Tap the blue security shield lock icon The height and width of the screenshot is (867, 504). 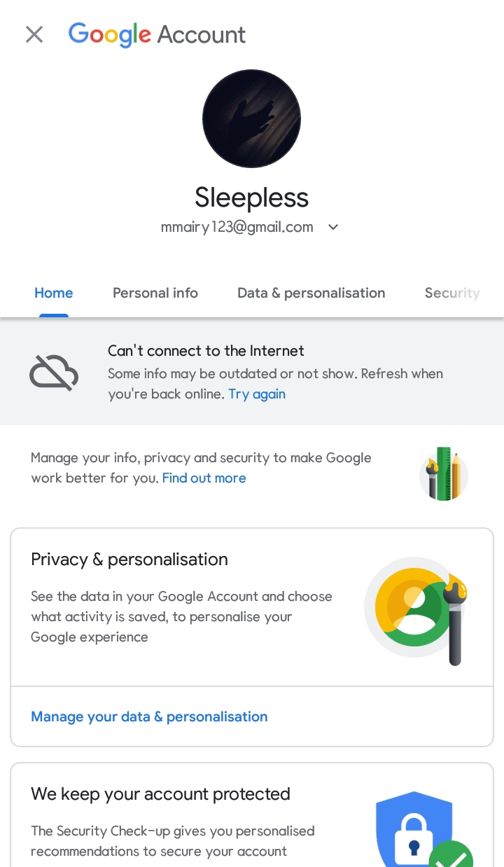(414, 830)
